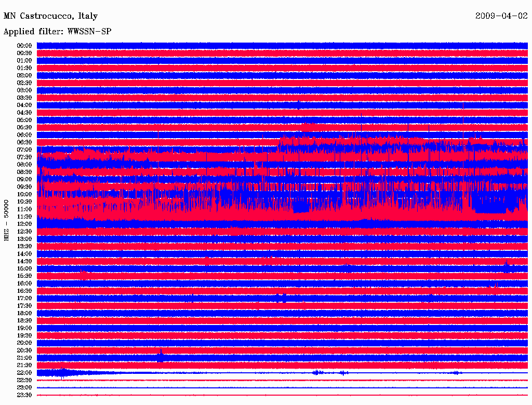Click the 17:30 time label
Viewport: 532px width, 405px height.
pos(24,306)
